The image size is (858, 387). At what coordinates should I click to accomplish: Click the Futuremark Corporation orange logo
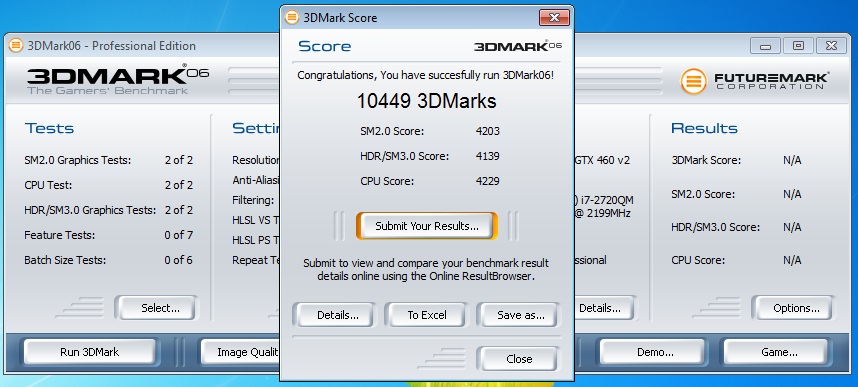point(693,81)
